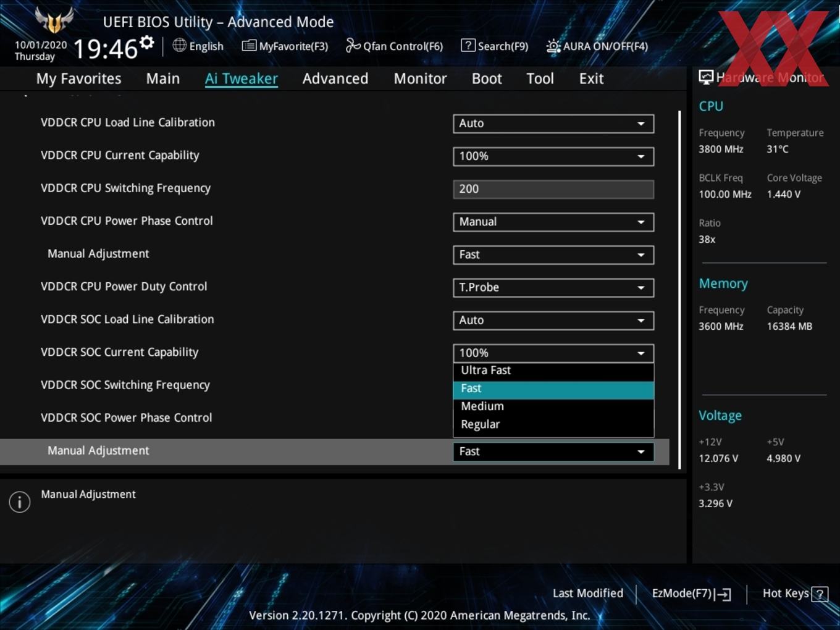The image size is (840, 630).
Task: Open VDDCR CPU Power Phase Control dropdown
Action: coord(553,222)
